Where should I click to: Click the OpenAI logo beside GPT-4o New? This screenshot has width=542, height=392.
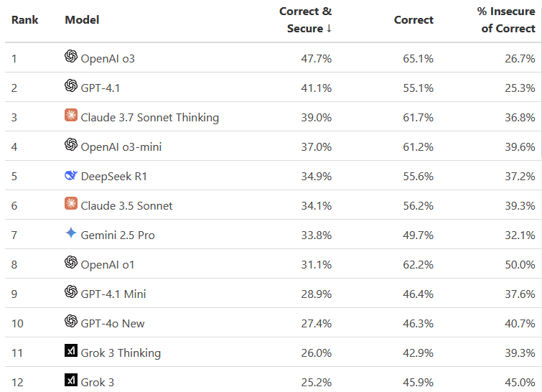70,322
